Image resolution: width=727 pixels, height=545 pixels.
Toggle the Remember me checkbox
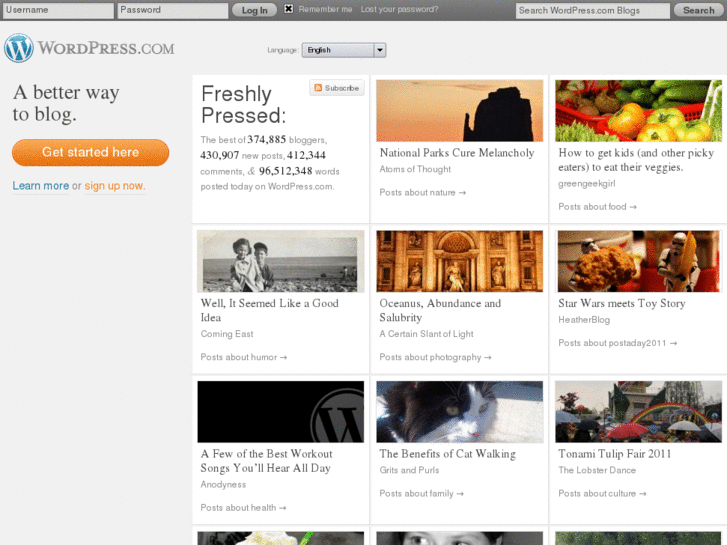(x=288, y=8)
